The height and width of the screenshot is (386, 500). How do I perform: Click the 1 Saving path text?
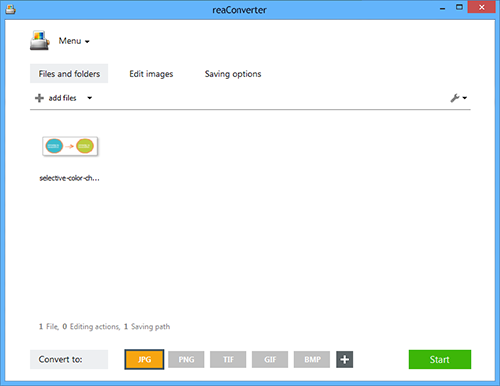pos(147,327)
